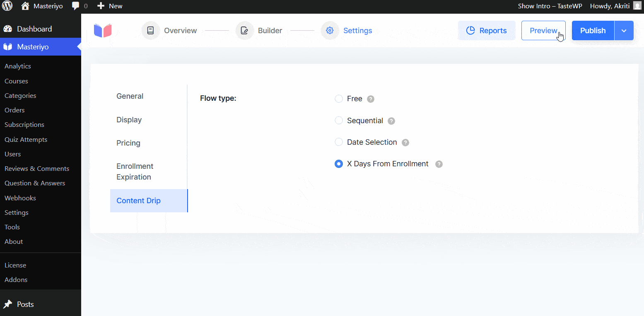Select the Sequential flow type radio
The image size is (644, 316).
339,120
